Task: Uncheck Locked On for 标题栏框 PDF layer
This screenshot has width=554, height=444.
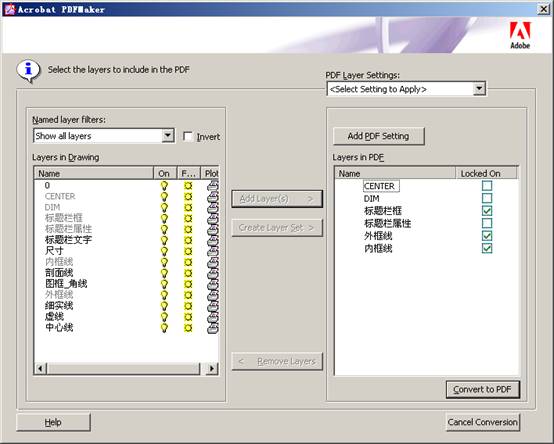Action: coord(487,211)
